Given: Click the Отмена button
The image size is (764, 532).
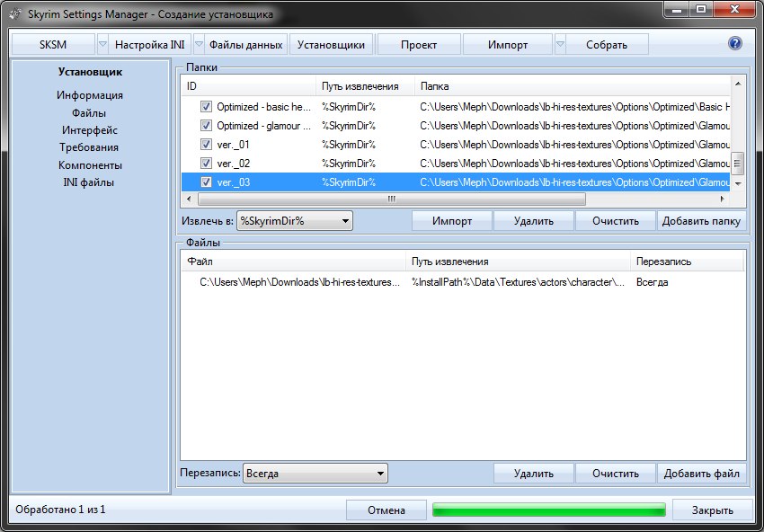Looking at the screenshot, I should click(386, 510).
